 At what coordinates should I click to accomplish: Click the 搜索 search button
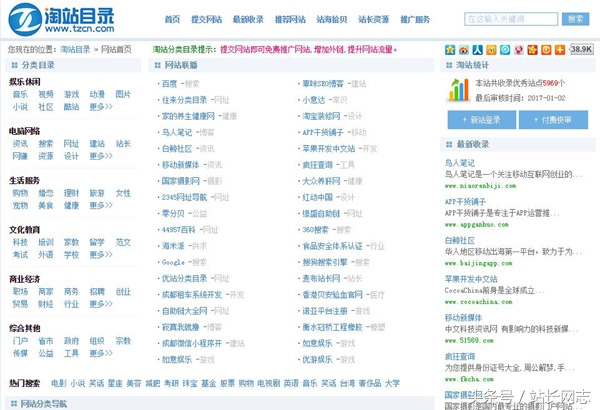point(575,19)
